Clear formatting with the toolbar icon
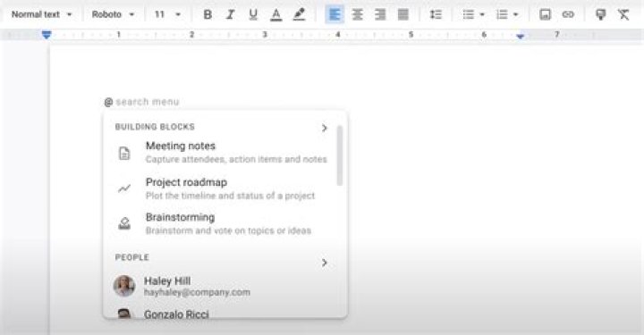Image resolution: width=644 pixels, height=335 pixels. coord(623,15)
